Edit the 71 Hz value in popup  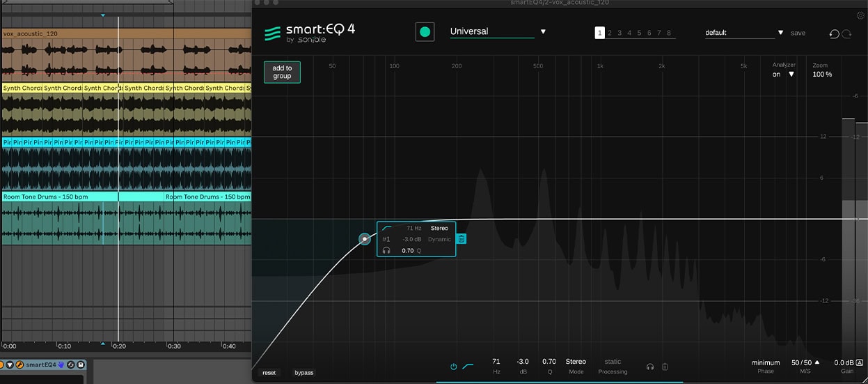pyautogui.click(x=413, y=228)
